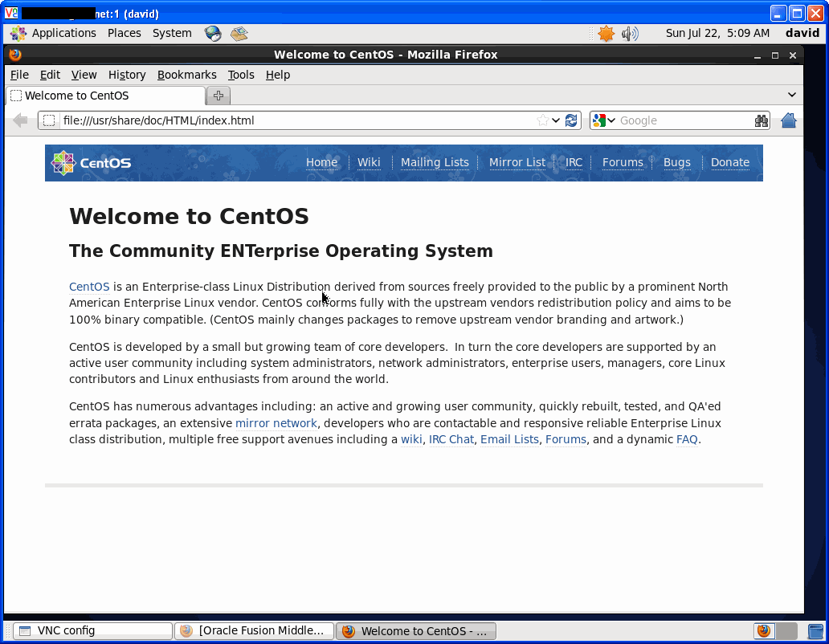
Task: Open the View menu
Action: 84,75
